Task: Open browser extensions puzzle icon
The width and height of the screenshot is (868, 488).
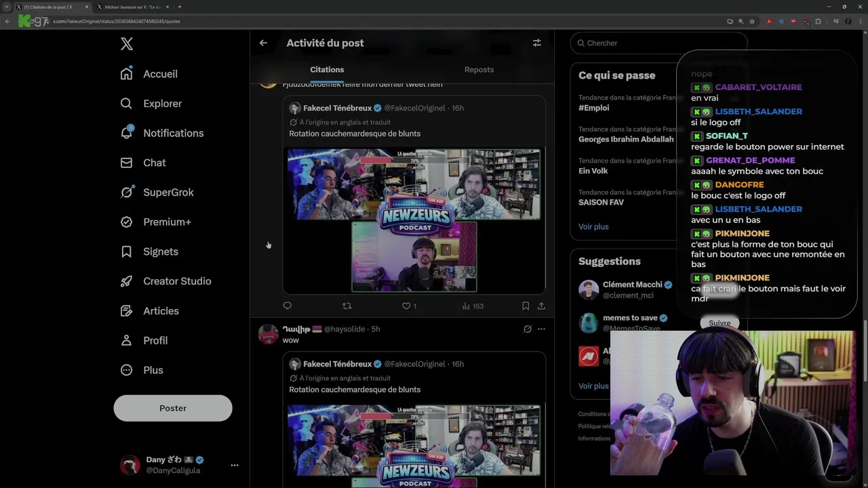Action: click(818, 21)
